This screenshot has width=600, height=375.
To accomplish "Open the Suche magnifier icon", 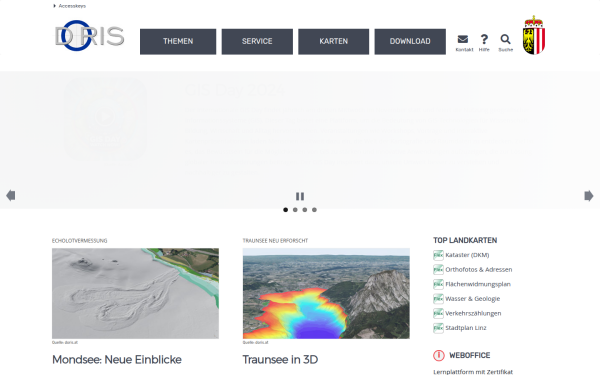I will point(505,39).
